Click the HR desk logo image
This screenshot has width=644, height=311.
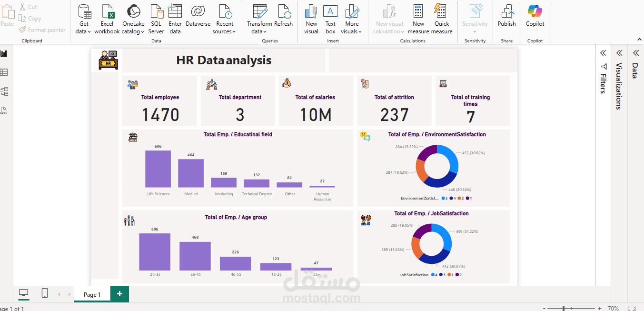point(109,60)
